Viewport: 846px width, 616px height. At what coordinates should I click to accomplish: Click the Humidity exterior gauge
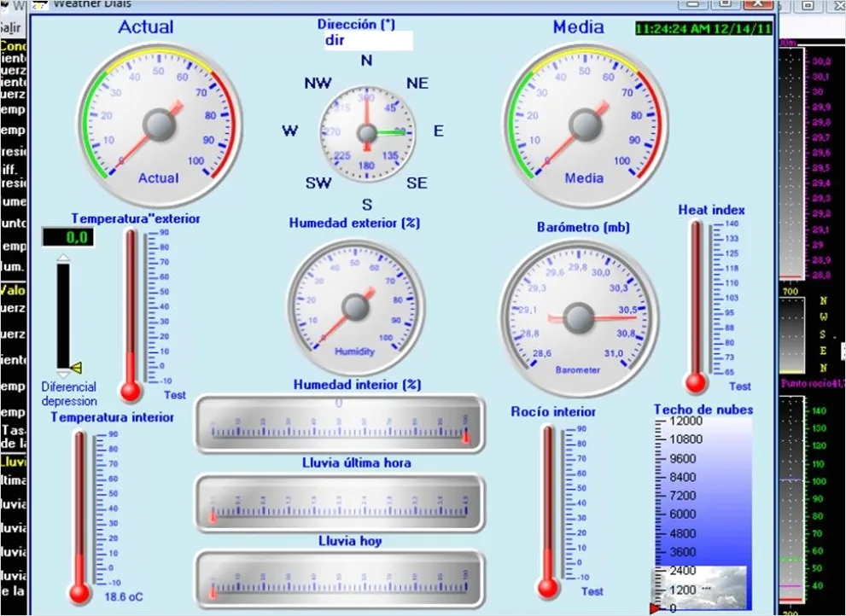[355, 308]
